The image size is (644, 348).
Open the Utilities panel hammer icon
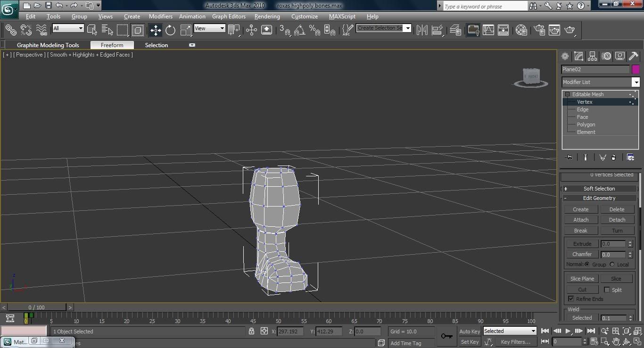click(x=634, y=56)
